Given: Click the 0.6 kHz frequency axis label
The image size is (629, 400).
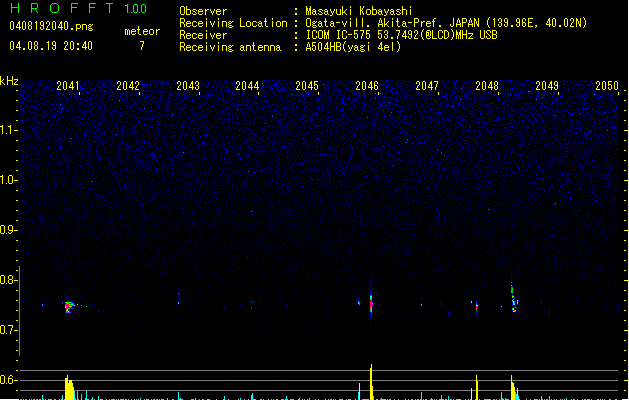Looking at the screenshot, I should pyautogui.click(x=8, y=380).
